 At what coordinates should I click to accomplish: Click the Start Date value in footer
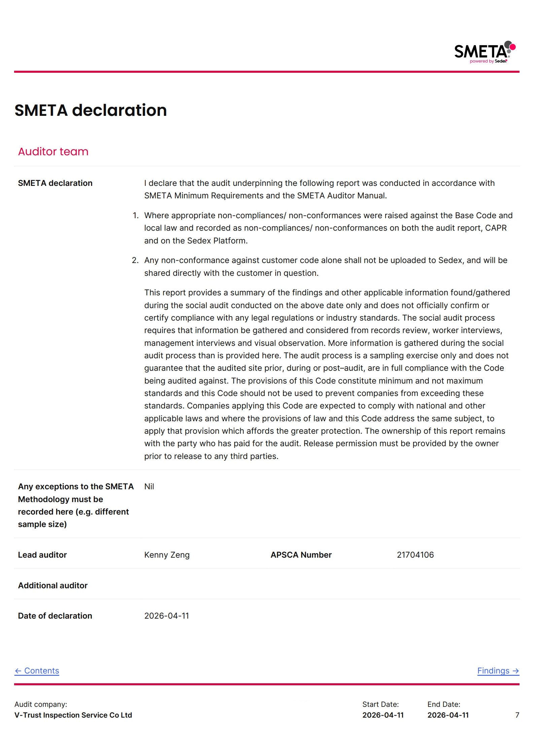coord(383,715)
